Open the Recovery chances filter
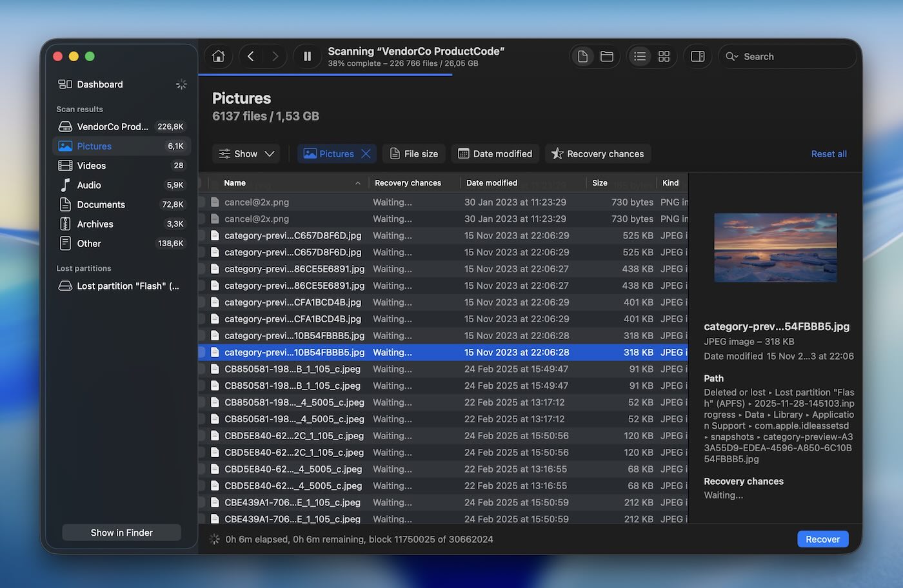 598,153
